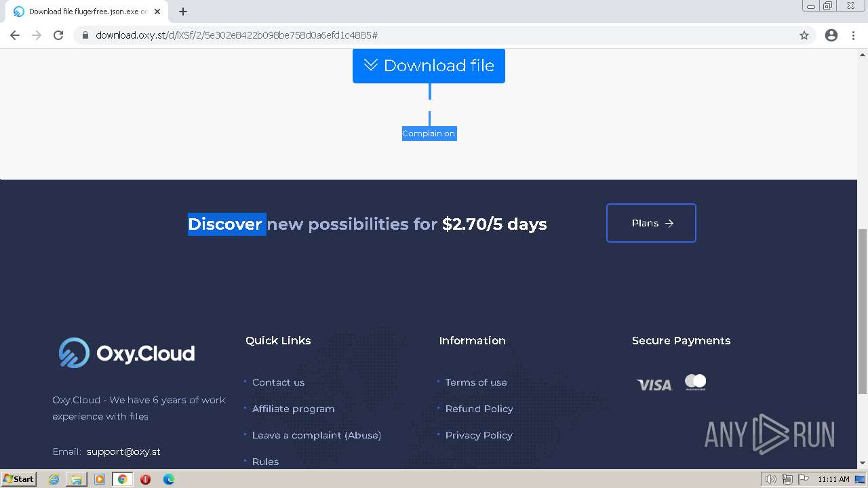
Task: Open the Windows Start menu
Action: 19,479
